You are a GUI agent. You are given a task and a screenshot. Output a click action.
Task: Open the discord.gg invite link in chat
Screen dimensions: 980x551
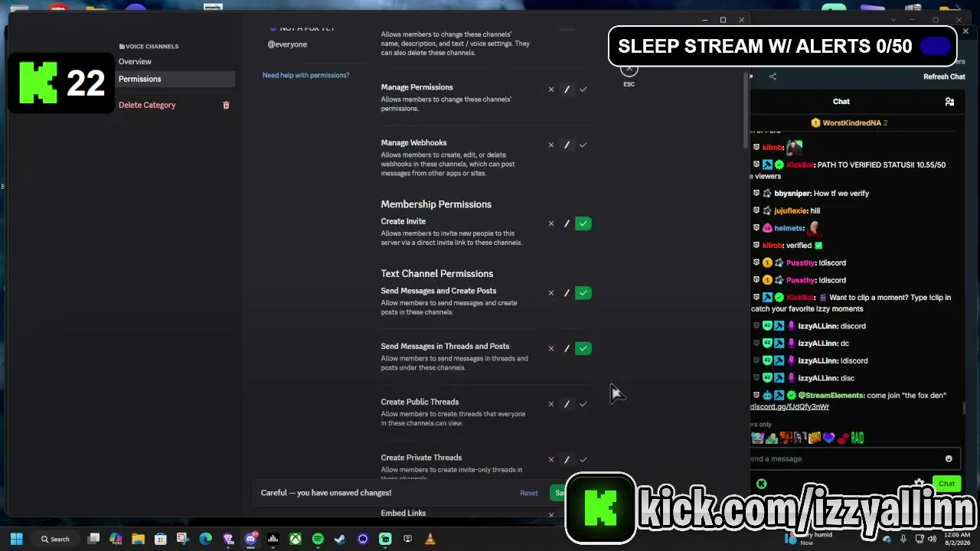pos(790,407)
